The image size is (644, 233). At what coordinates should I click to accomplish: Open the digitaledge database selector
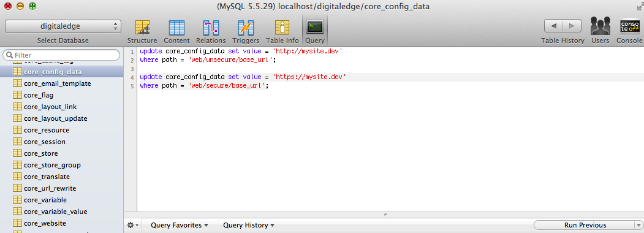pos(63,26)
